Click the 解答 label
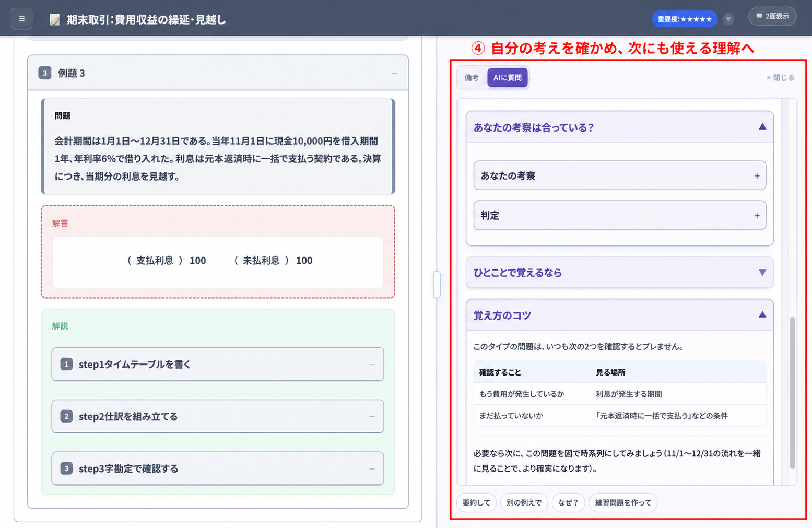This screenshot has height=528, width=812. [60, 224]
